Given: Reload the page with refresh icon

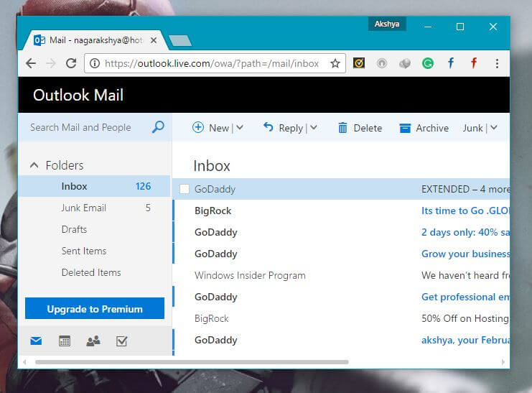Looking at the screenshot, I should tap(71, 63).
